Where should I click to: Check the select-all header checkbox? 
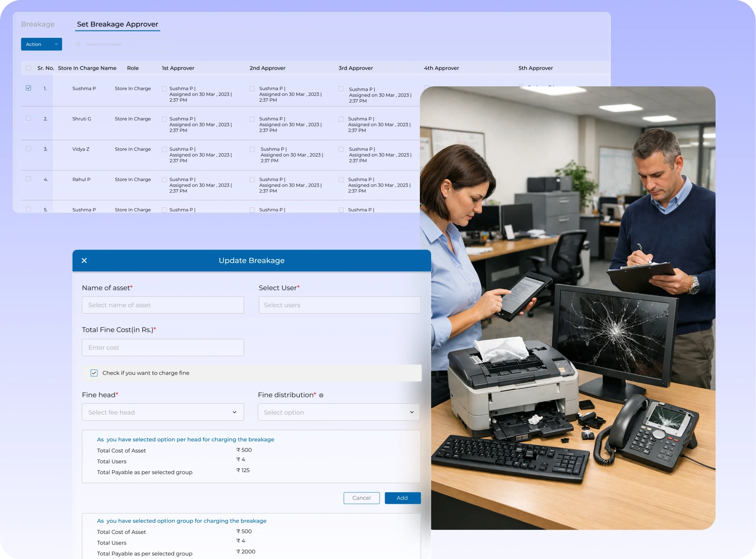pyautogui.click(x=28, y=68)
